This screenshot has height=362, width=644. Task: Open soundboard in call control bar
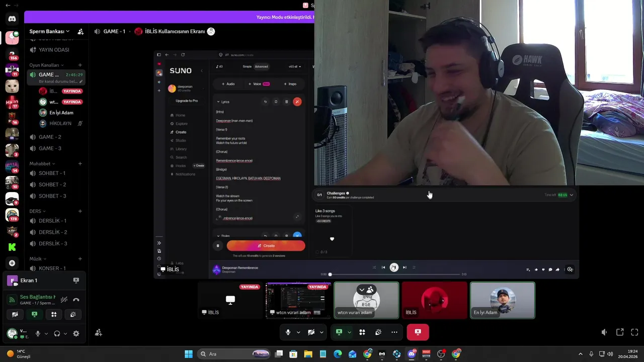378,332
